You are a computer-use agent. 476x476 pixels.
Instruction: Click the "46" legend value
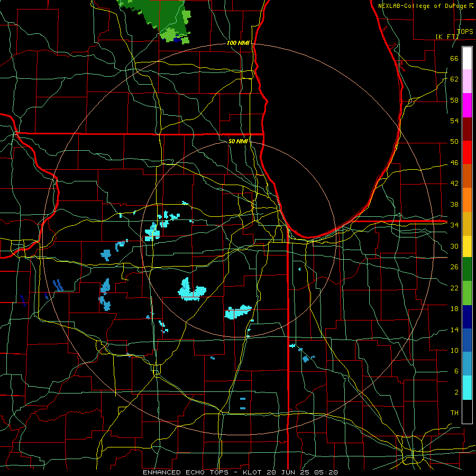tap(454, 163)
